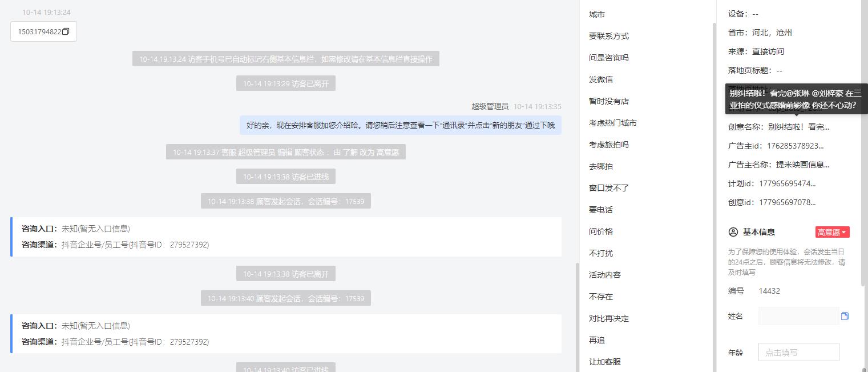The image size is (868, 372).
Task: Click the 广告主id value 176285378923...
Action: 796,146
